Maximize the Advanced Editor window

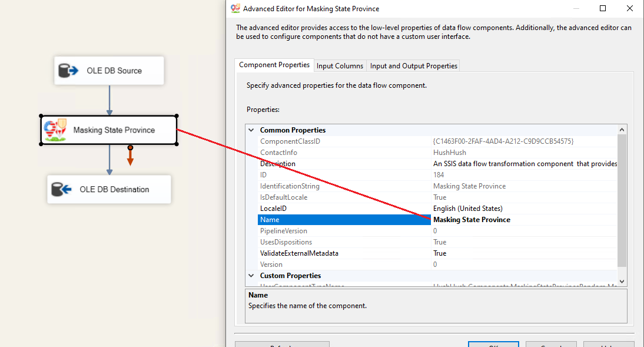tap(603, 8)
